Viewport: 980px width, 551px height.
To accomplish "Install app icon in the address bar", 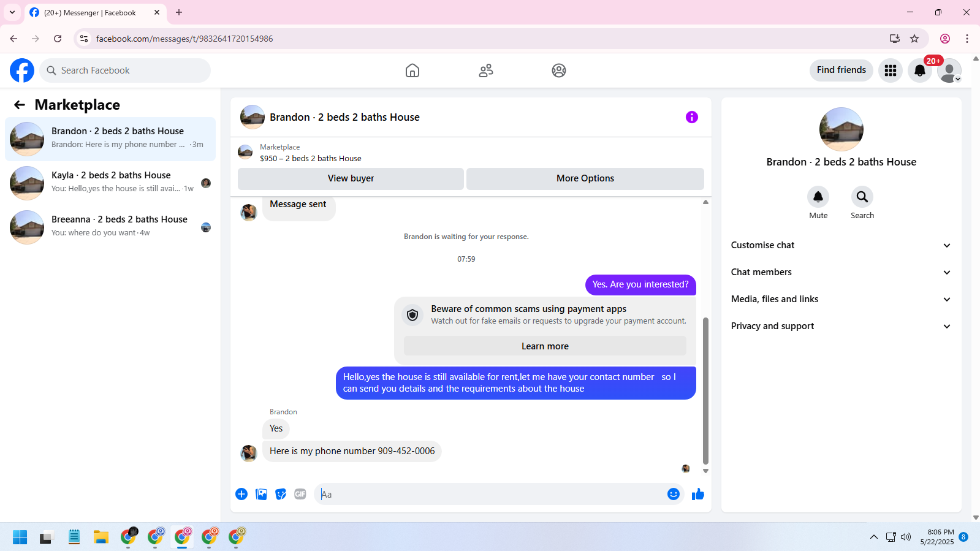I will 895,39.
